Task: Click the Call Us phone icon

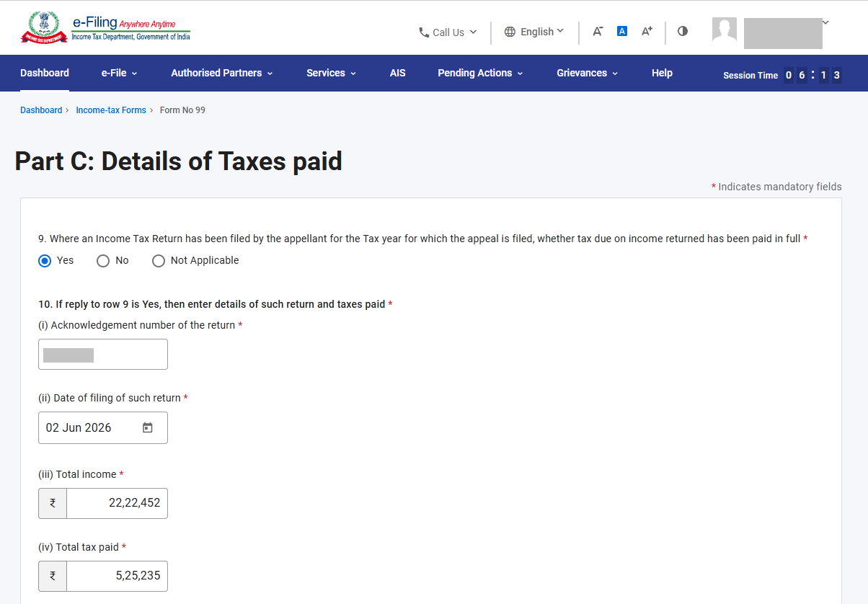Action: (424, 32)
